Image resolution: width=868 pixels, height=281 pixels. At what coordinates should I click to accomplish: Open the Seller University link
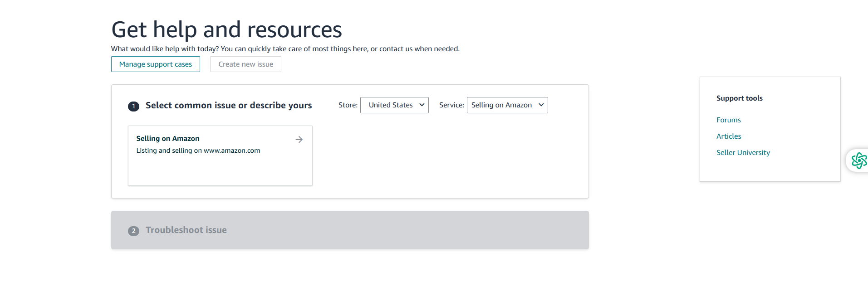(x=743, y=153)
